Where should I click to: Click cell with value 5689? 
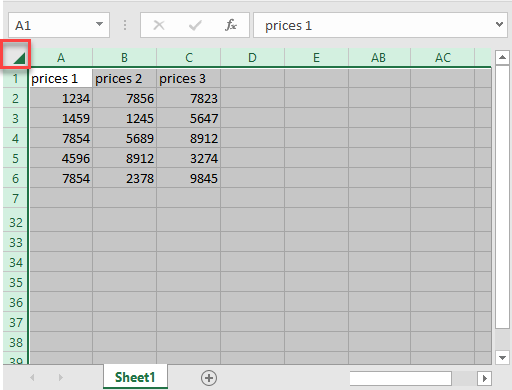click(x=125, y=139)
